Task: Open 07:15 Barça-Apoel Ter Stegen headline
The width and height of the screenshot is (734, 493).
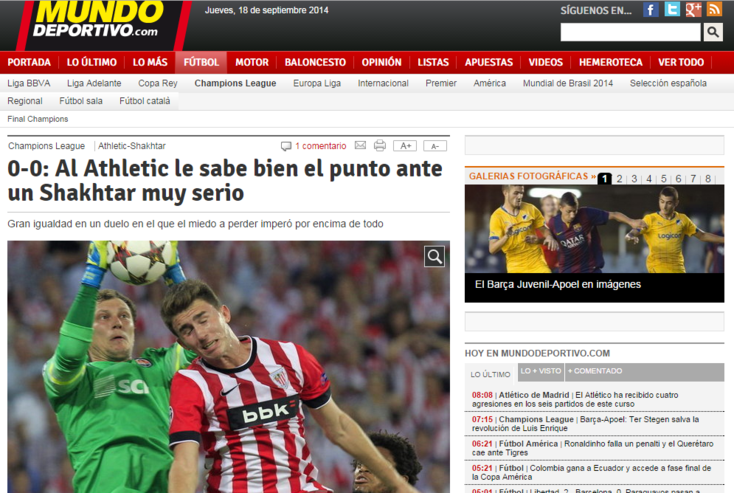Action: pos(585,424)
